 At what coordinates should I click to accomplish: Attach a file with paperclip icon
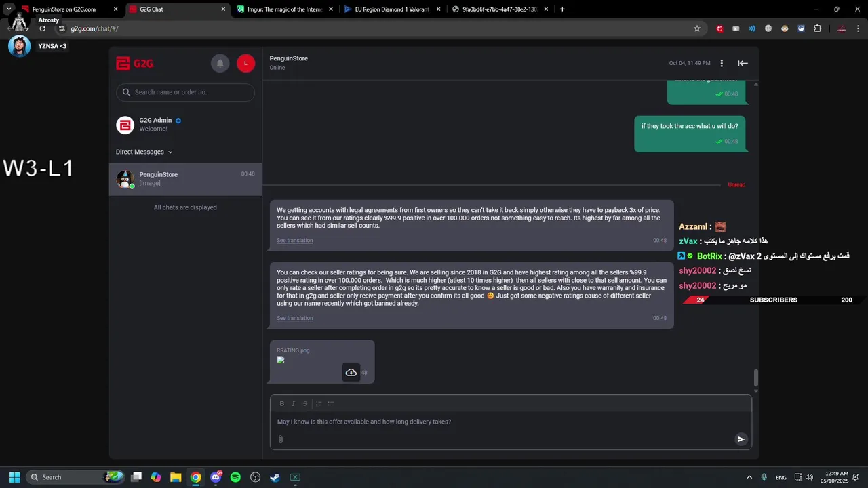click(x=281, y=439)
